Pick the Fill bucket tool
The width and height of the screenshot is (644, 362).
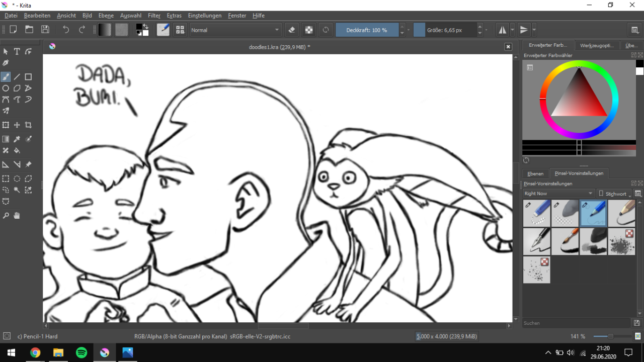[x=17, y=150]
